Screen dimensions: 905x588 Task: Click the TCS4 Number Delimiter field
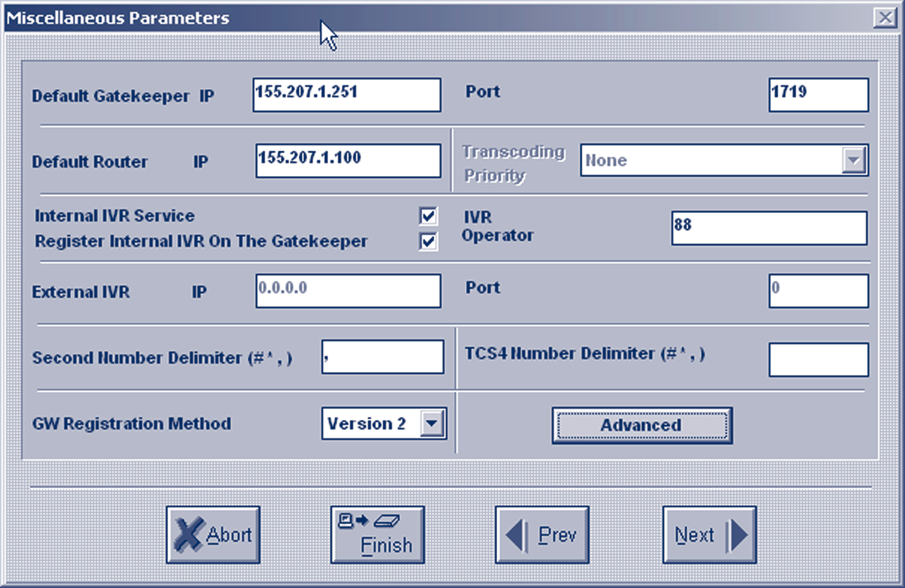click(818, 359)
